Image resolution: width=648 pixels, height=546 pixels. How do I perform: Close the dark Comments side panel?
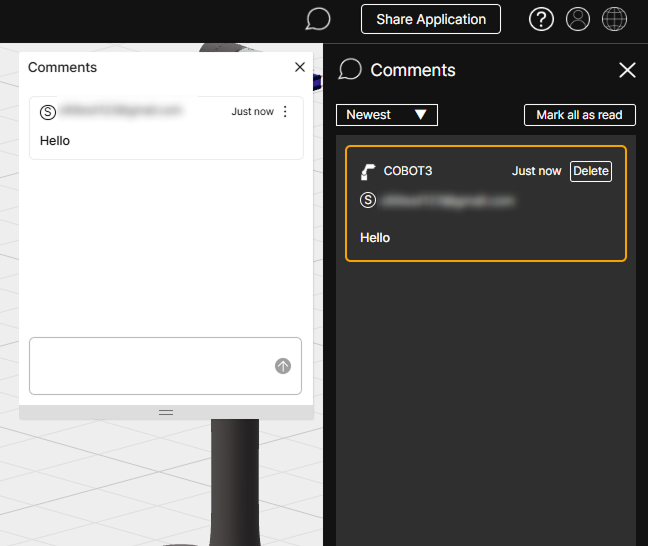(627, 70)
